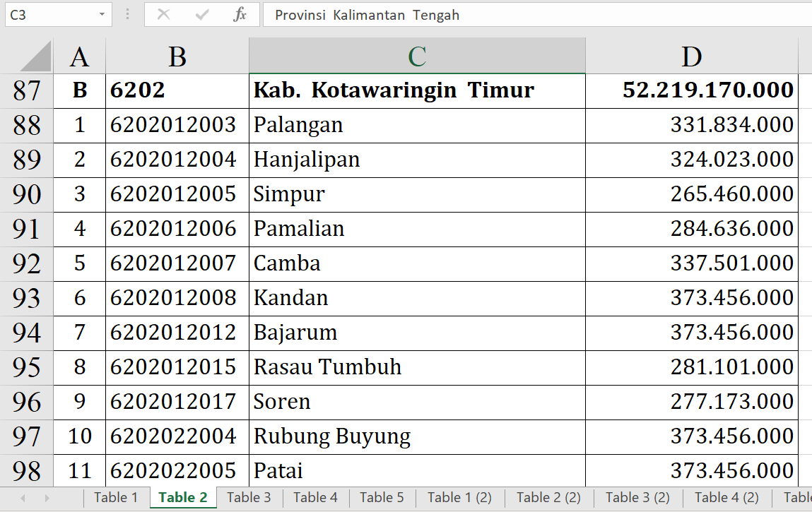The width and height of the screenshot is (812, 512).
Task: Switch to the Table 3 sheet tab
Action: tap(249, 497)
